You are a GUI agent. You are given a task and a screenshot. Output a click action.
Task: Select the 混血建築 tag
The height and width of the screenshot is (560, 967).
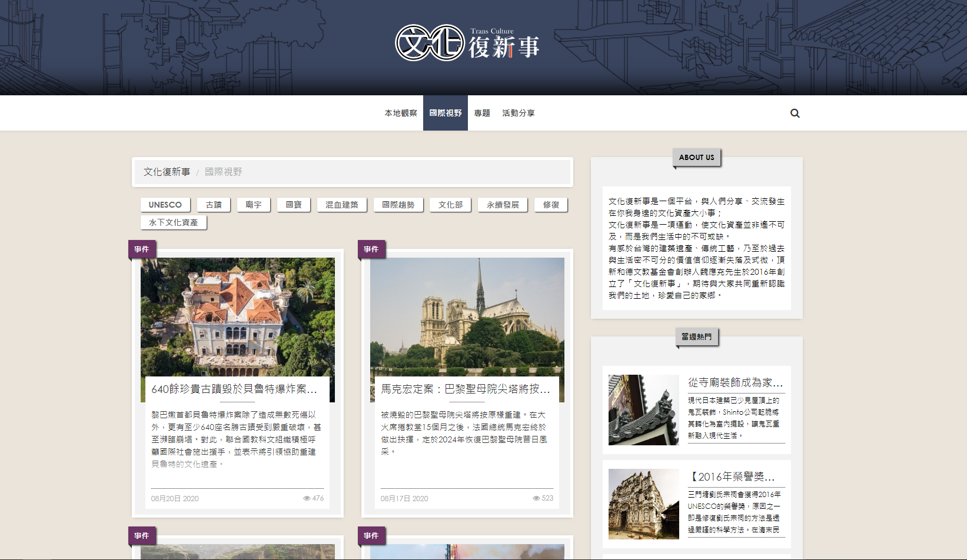pos(342,205)
